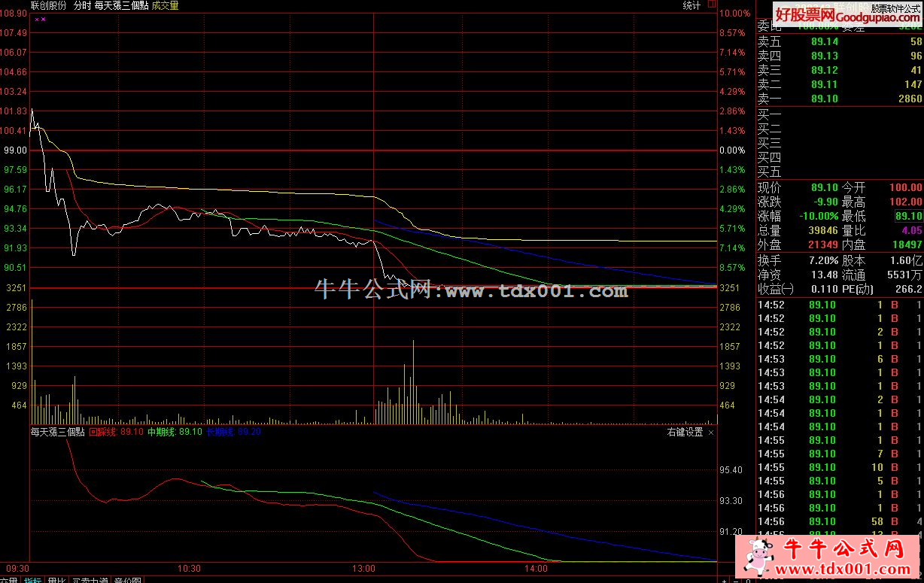Click the 108.90 price axis label

click(x=14, y=13)
